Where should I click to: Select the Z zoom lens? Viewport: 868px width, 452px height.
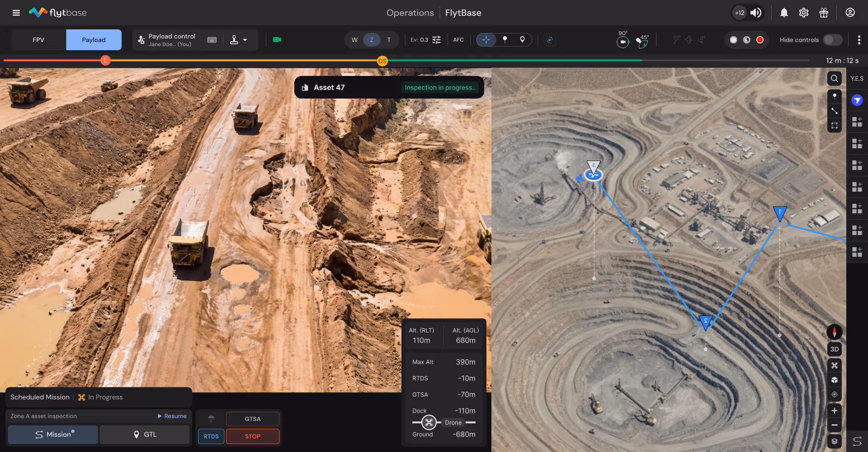pyautogui.click(x=372, y=40)
